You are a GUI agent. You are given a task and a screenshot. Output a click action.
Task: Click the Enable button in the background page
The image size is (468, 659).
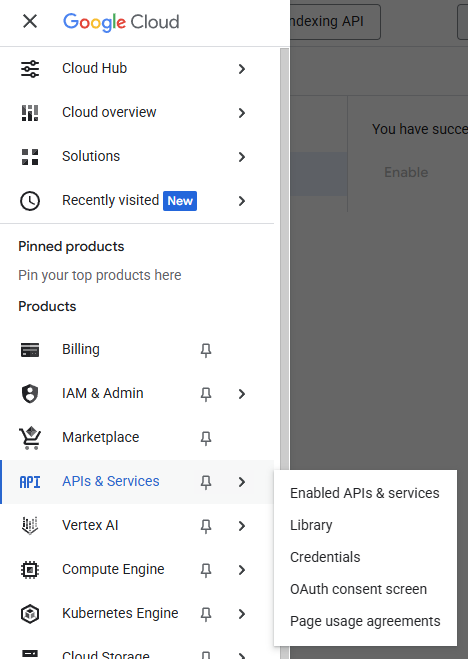point(406,172)
